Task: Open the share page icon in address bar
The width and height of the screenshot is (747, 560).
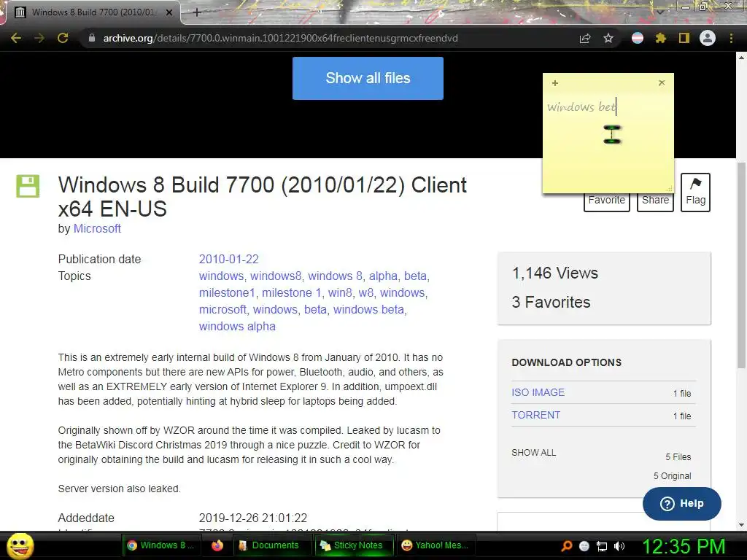Action: point(585,38)
